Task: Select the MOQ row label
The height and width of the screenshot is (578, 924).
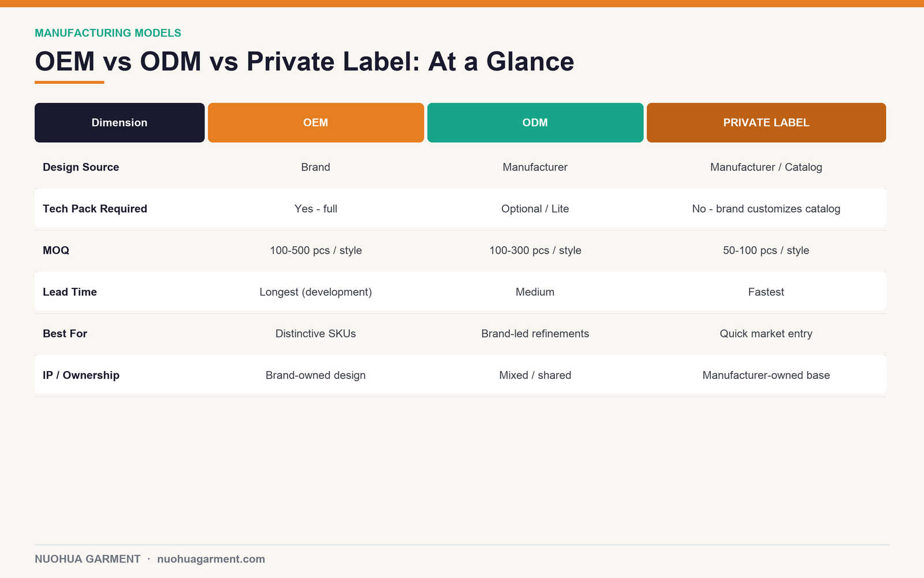Action: click(56, 250)
